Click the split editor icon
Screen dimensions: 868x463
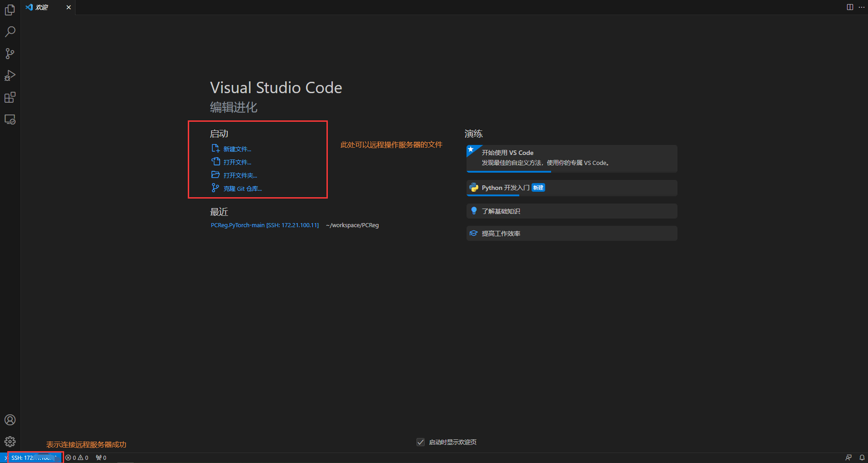tap(850, 7)
